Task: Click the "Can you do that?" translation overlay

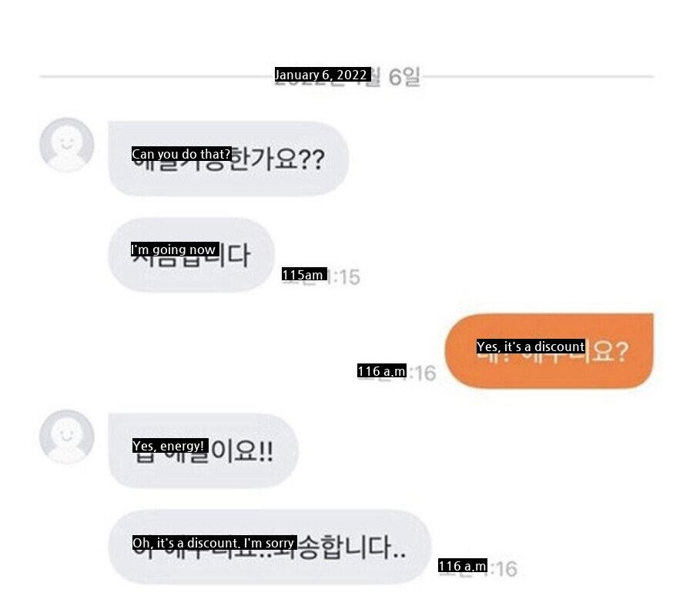Action: [181, 154]
